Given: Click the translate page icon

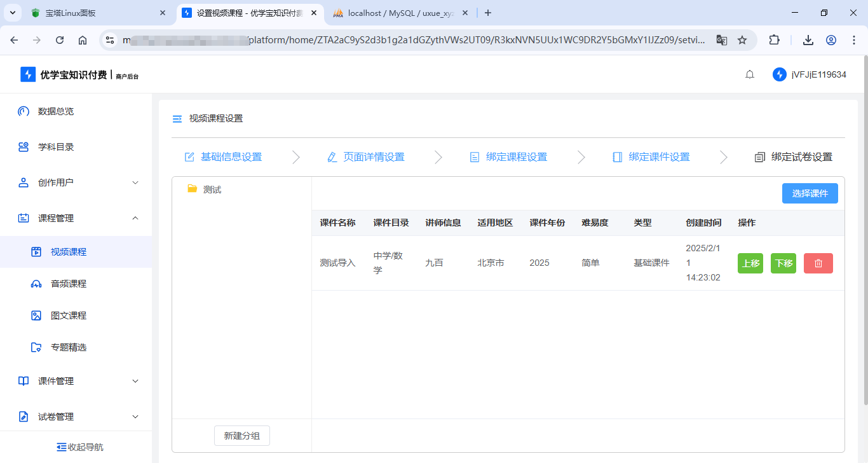Looking at the screenshot, I should click(x=721, y=40).
